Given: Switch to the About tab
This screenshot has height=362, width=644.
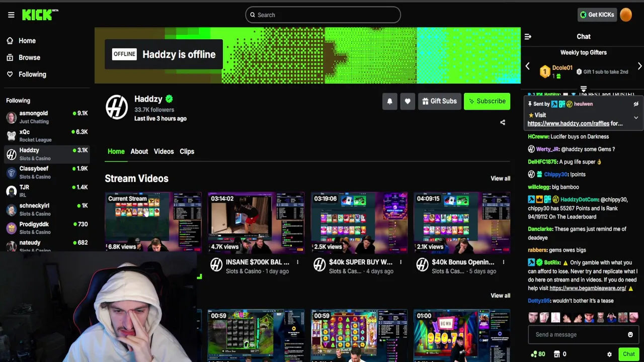Looking at the screenshot, I should click(x=139, y=151).
